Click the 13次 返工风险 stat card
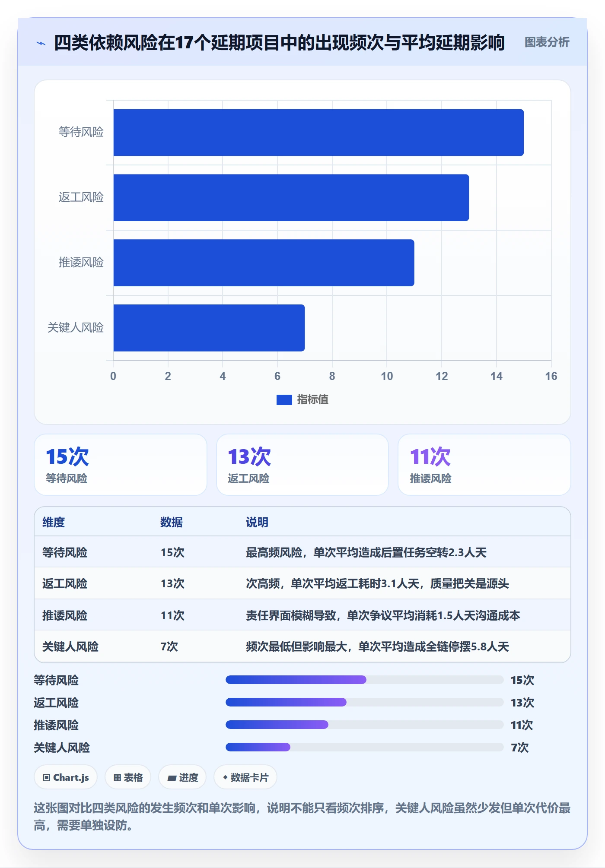 pos(302,465)
